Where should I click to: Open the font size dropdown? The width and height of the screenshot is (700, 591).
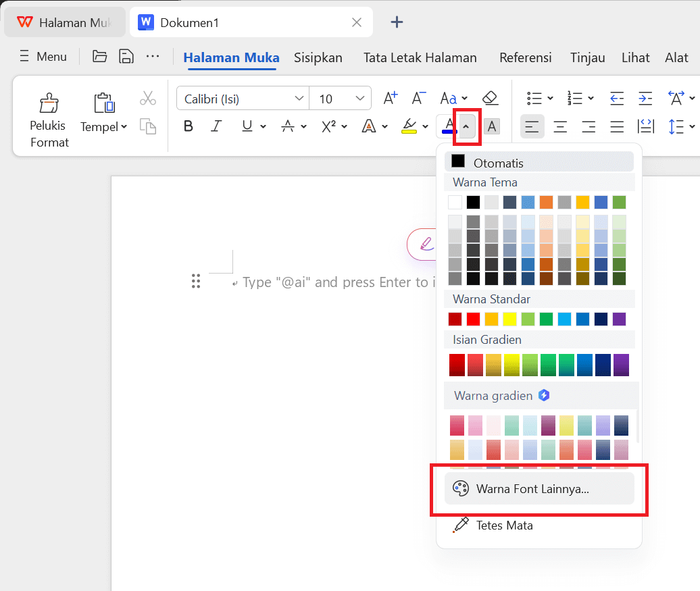(341, 98)
